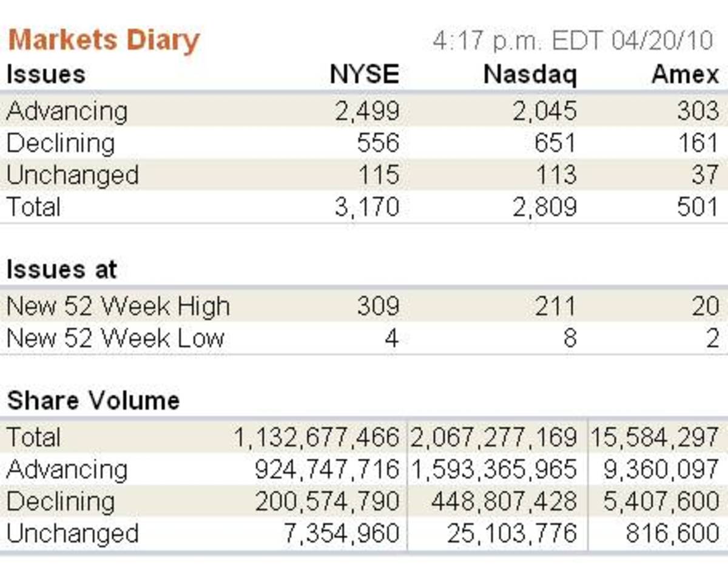
Task: Click NYSE 52 week high value 309
Action: click(x=377, y=307)
